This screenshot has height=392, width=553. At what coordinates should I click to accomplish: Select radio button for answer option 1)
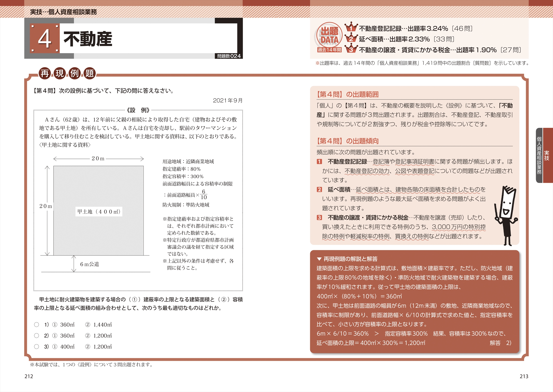(x=36, y=325)
